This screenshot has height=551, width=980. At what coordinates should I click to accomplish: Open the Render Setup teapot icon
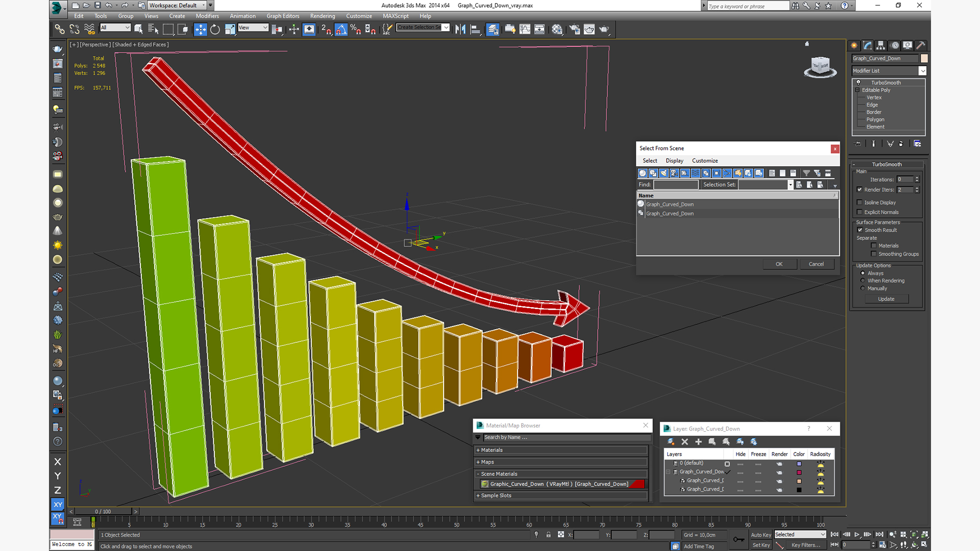pos(575,30)
